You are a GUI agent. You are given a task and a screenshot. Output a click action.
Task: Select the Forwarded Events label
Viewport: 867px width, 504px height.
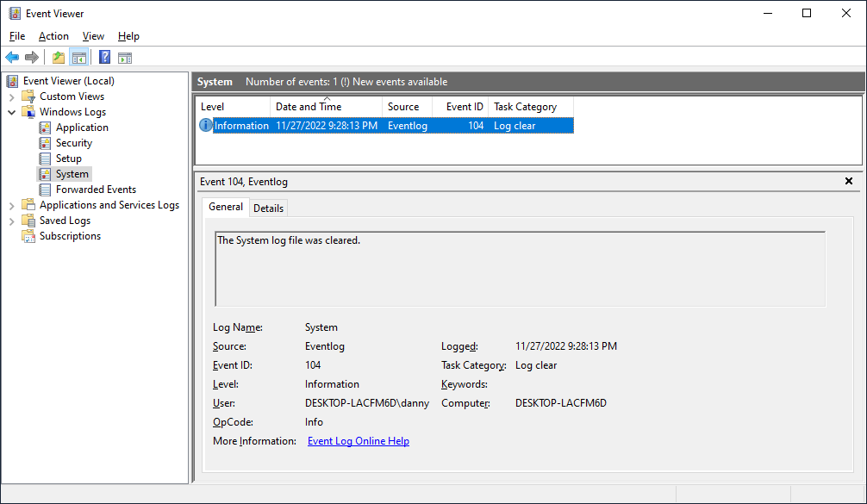[x=96, y=190]
